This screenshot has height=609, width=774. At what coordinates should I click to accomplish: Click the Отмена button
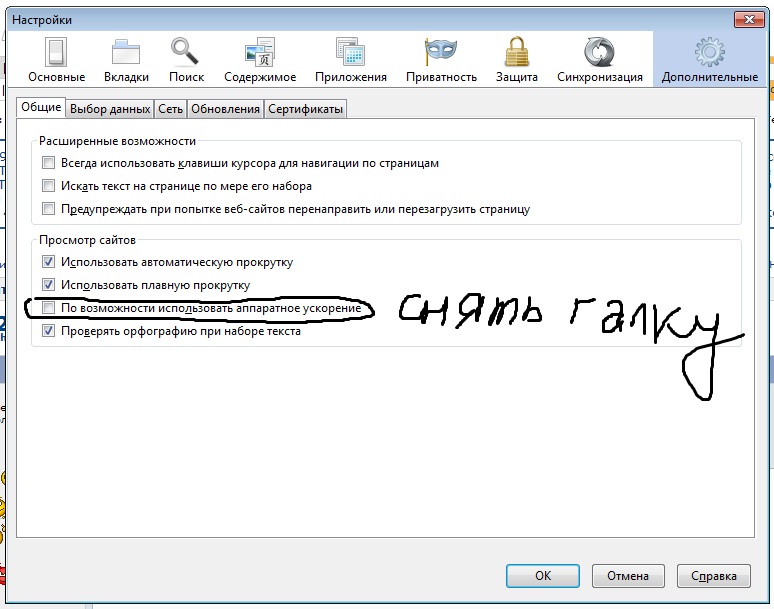tap(628, 576)
